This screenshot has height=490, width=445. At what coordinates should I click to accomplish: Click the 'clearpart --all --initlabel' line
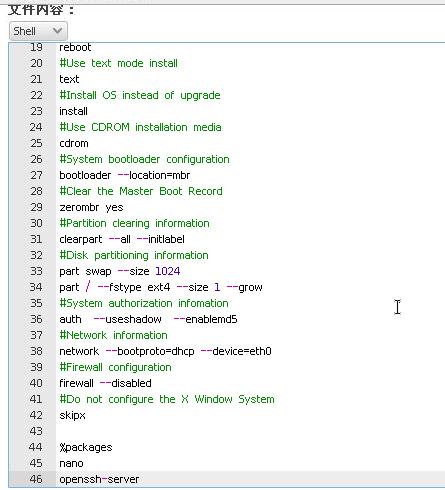click(x=122, y=239)
